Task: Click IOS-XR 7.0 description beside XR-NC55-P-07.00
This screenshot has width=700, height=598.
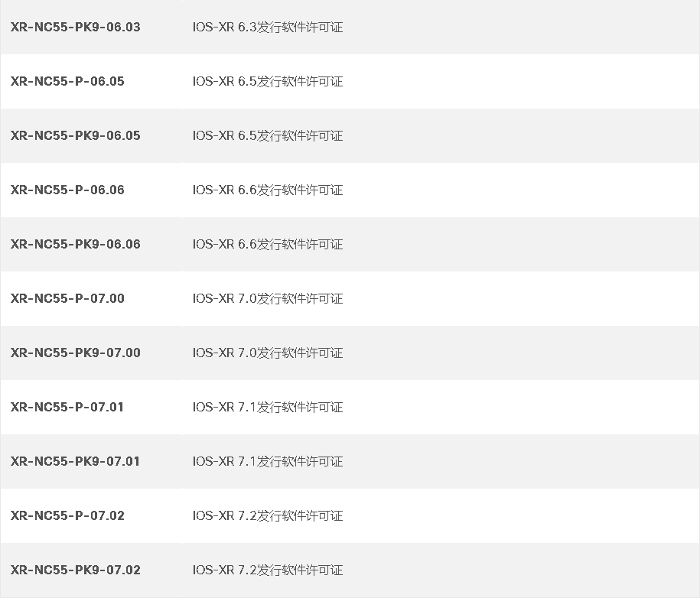Action: point(268,298)
